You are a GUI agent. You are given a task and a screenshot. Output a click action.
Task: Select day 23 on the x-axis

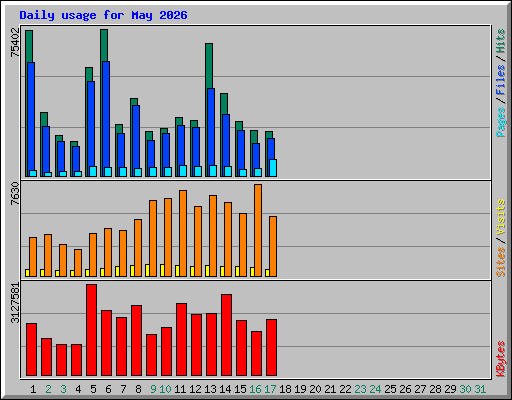pyautogui.click(x=360, y=389)
